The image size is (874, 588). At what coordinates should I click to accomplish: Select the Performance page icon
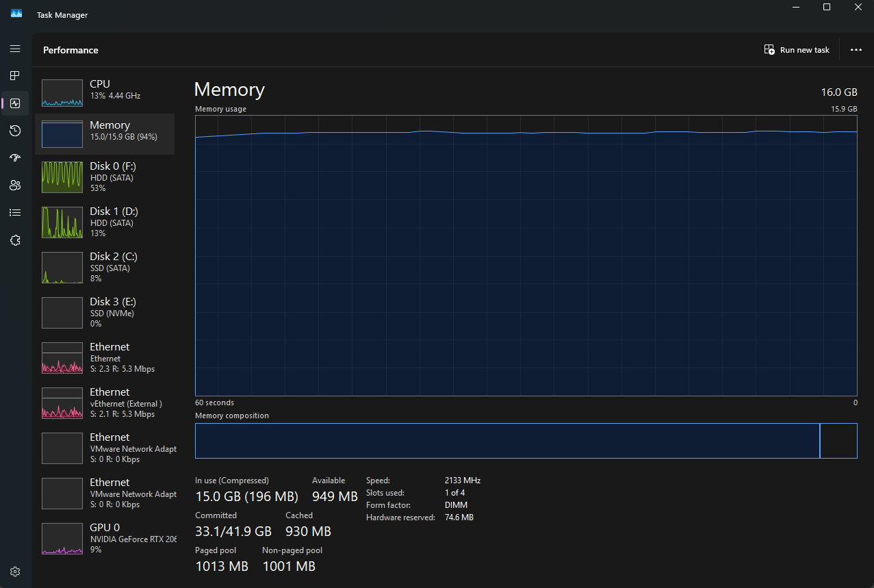point(15,103)
